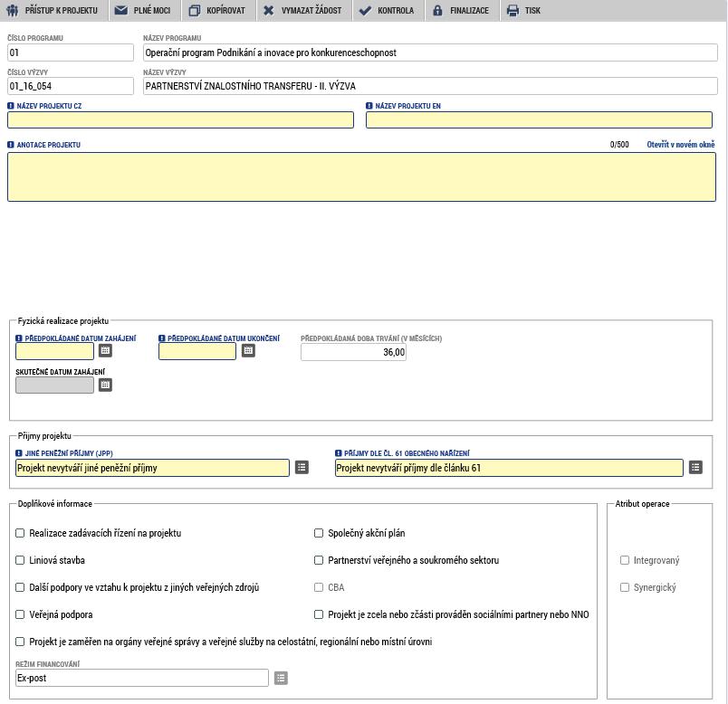Image resolution: width=728 pixels, height=704 pixels.
Task: Click the Finalizace padlock icon
Action: click(437, 10)
